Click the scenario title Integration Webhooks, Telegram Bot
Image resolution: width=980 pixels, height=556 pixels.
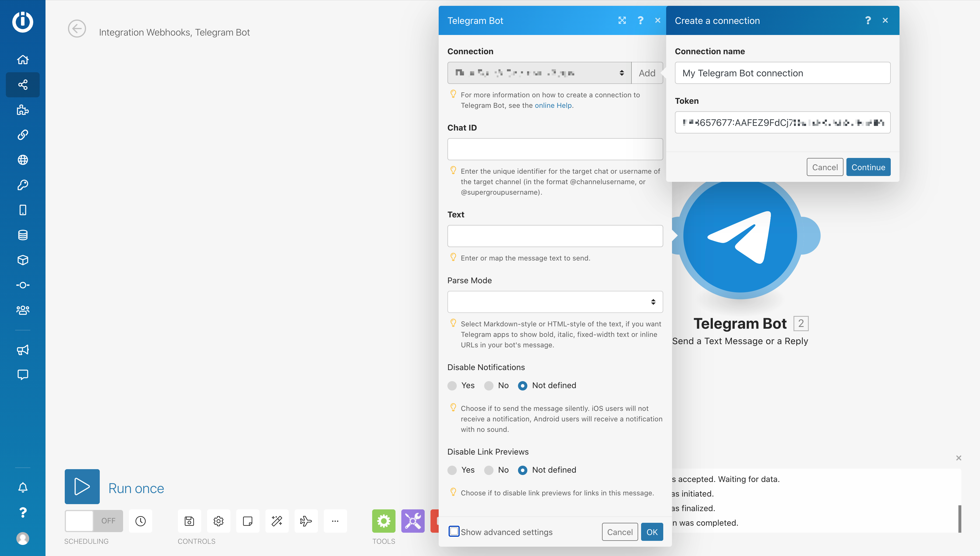click(x=174, y=32)
